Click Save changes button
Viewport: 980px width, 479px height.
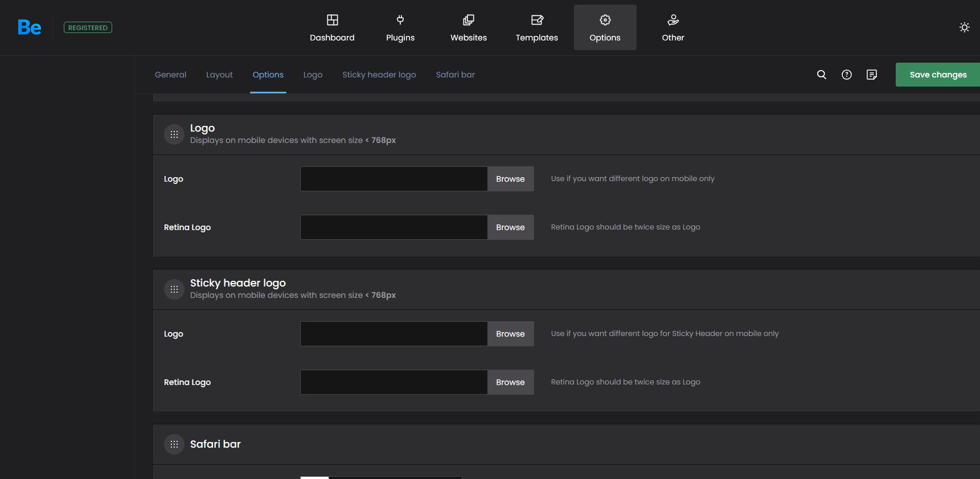point(938,75)
